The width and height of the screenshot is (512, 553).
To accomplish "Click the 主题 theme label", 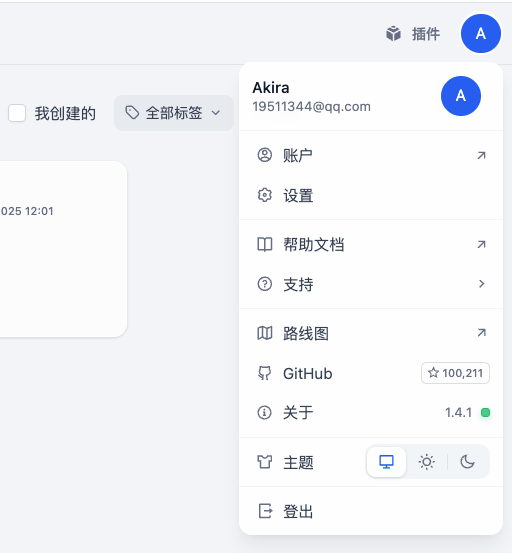I will [x=298, y=462].
